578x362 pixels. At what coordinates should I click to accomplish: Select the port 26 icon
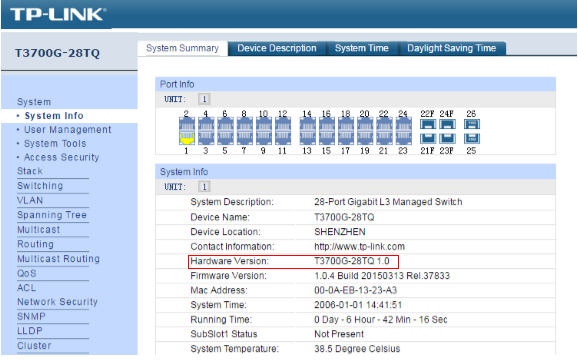471,125
